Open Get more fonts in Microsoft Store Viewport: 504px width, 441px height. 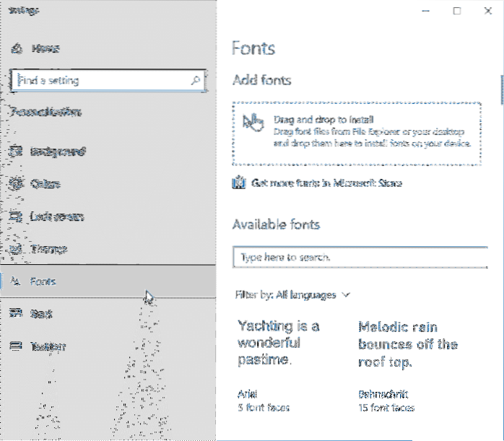326,183
